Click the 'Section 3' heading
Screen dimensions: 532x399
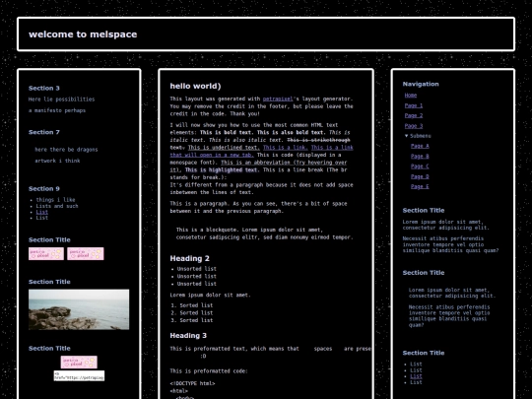(x=44, y=89)
